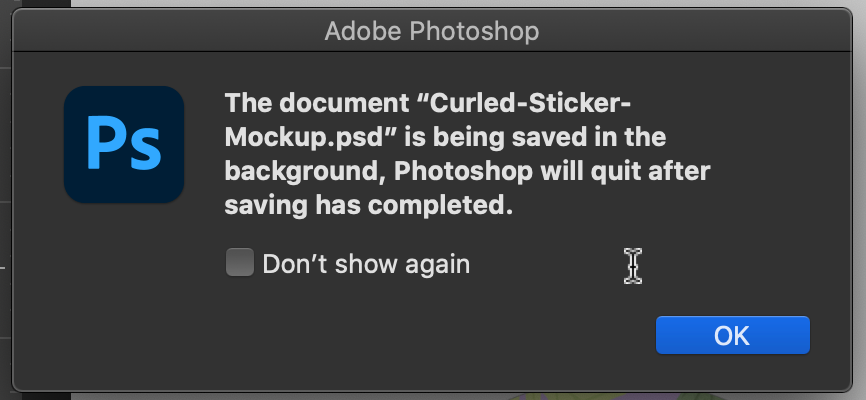Image resolution: width=866 pixels, height=400 pixels.
Task: Click the "Don't show again" label text
Action: [x=365, y=264]
